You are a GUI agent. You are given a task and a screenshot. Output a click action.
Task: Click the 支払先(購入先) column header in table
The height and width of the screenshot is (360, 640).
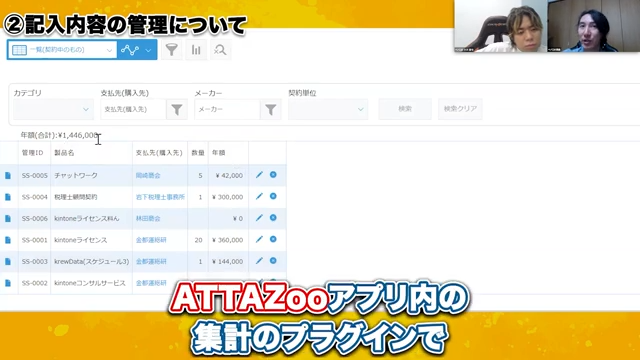click(159, 153)
